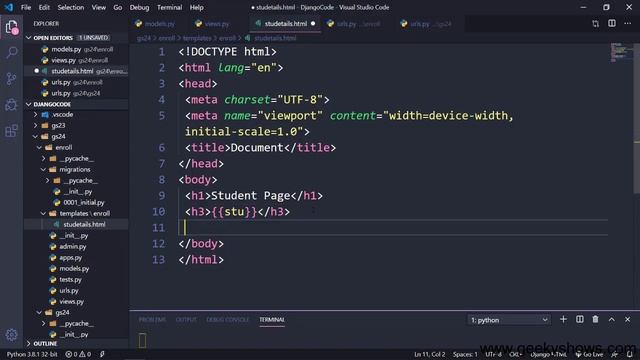Show the Output panel tab

(x=186, y=320)
